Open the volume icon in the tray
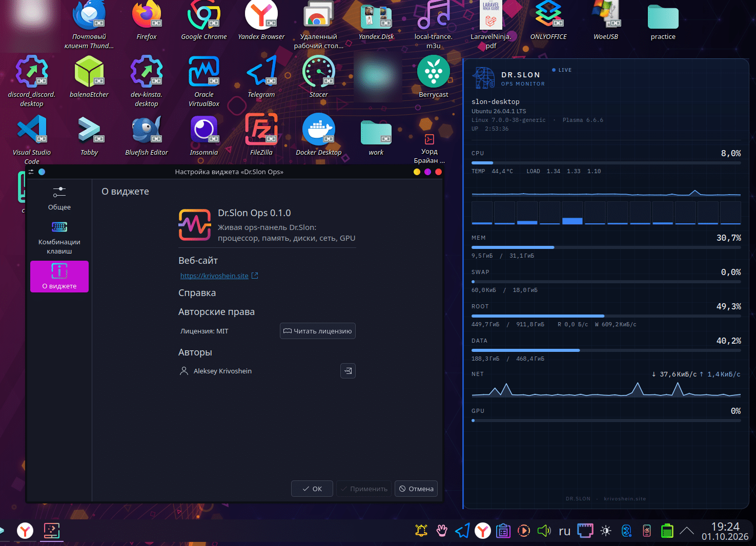The image size is (756, 546). click(x=544, y=531)
